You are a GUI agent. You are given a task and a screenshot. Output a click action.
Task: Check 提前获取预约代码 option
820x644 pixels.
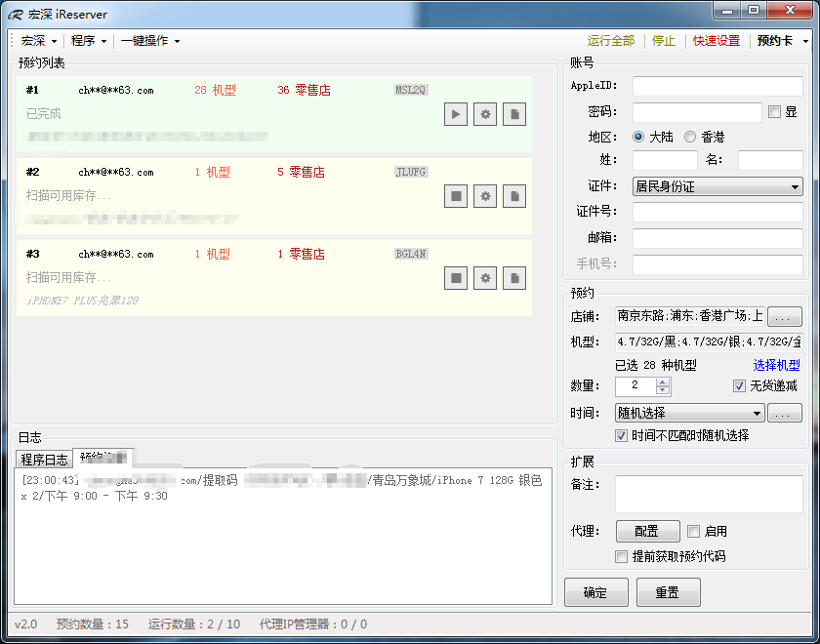tap(621, 557)
